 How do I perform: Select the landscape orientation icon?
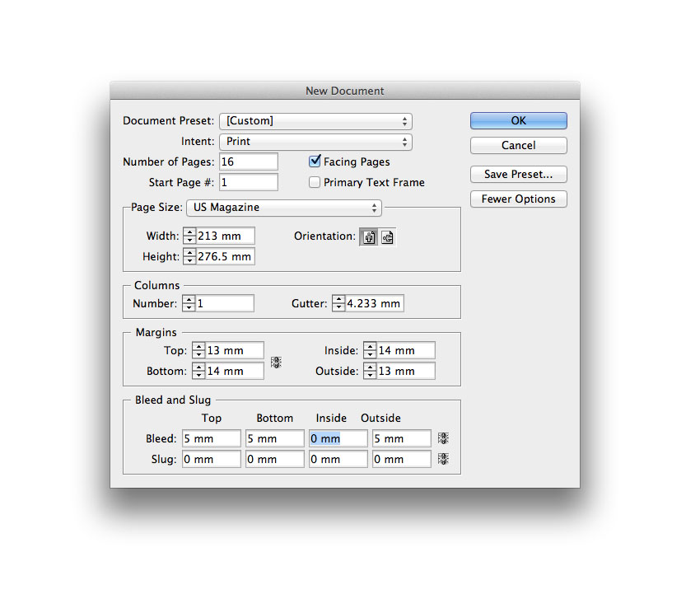(387, 237)
